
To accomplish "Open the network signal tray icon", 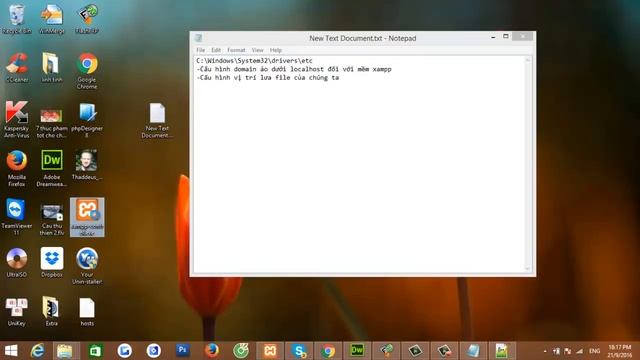I will click(580, 351).
